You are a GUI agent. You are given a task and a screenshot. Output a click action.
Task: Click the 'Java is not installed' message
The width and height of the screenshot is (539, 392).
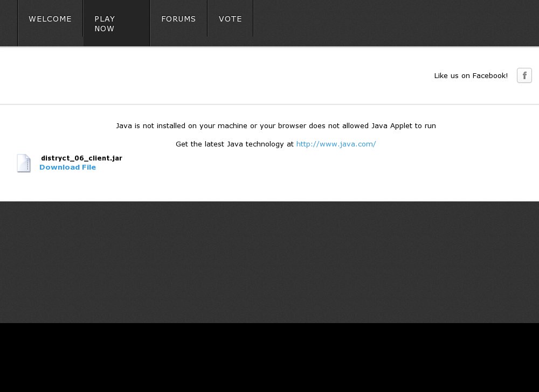pos(275,126)
